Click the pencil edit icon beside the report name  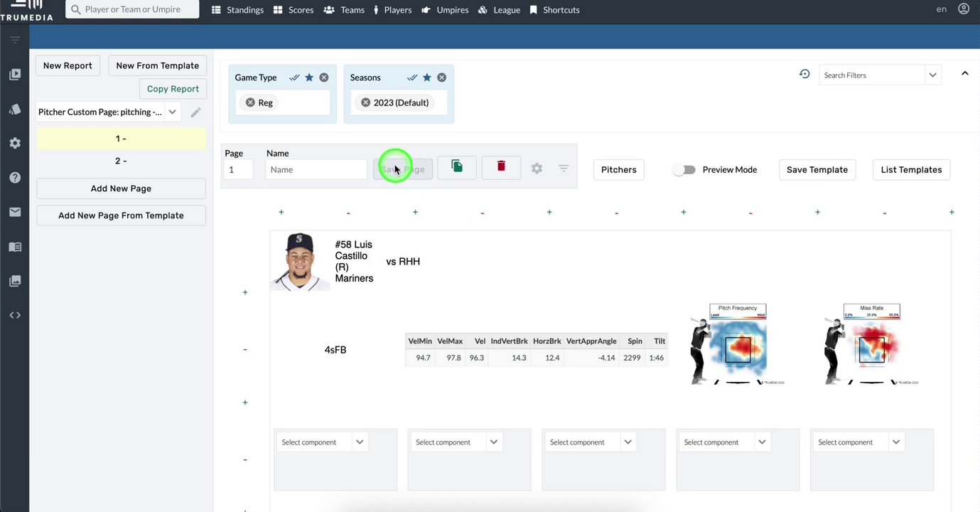195,112
